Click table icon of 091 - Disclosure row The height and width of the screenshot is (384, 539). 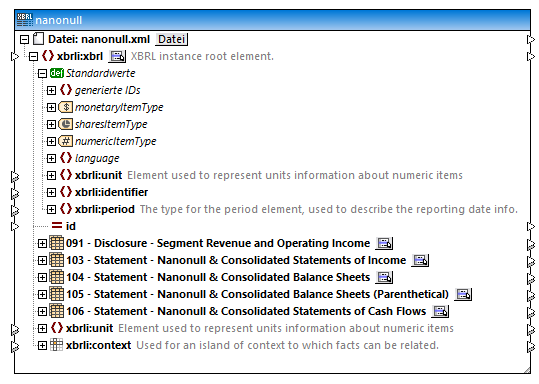[x=56, y=243]
